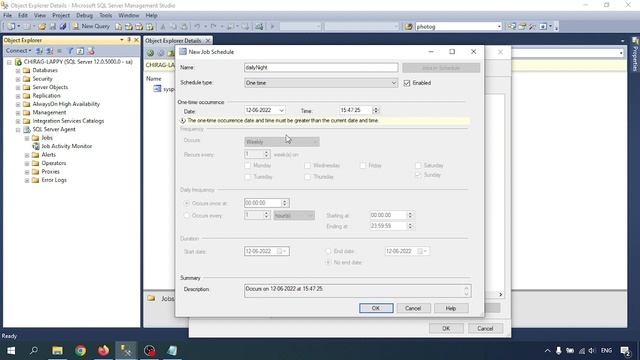Open File Explorer from the taskbar
This screenshot has height=360, width=640.
click(x=57, y=351)
